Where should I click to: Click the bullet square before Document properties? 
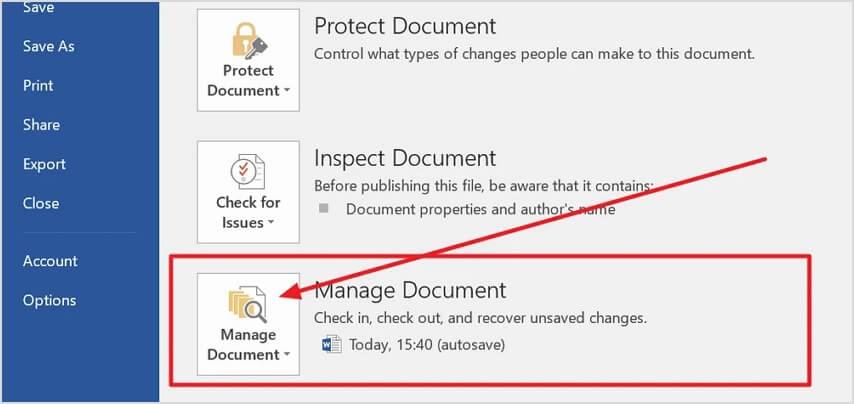point(324,209)
